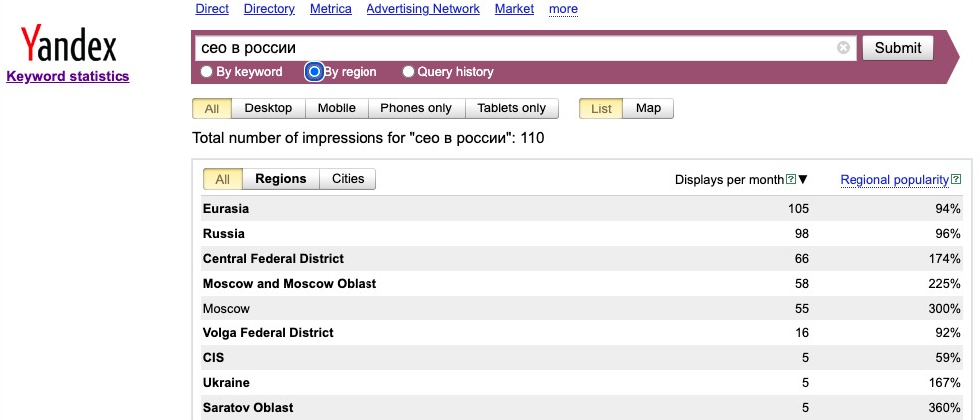Open the Advertising Network link

pyautogui.click(x=423, y=9)
